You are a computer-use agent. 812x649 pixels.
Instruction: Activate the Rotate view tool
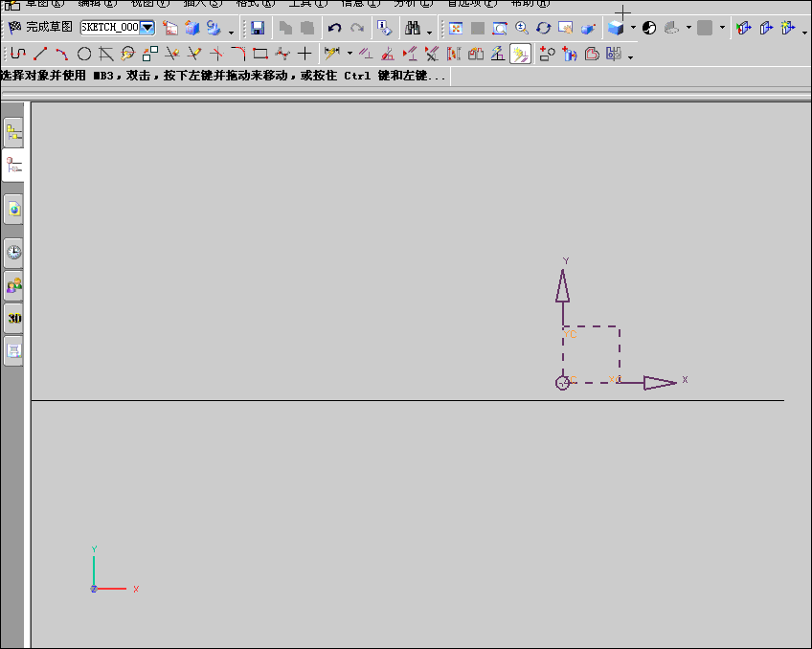pyautogui.click(x=543, y=28)
